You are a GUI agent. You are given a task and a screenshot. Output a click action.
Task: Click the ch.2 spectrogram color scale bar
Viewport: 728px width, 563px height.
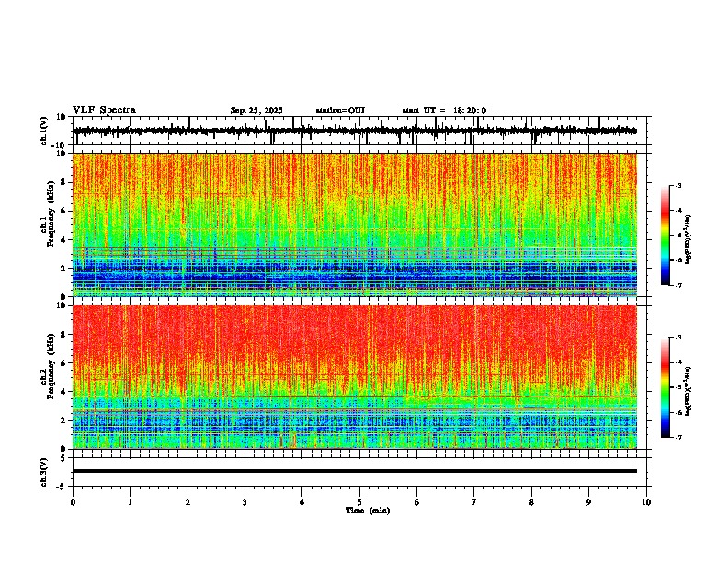(x=665, y=387)
